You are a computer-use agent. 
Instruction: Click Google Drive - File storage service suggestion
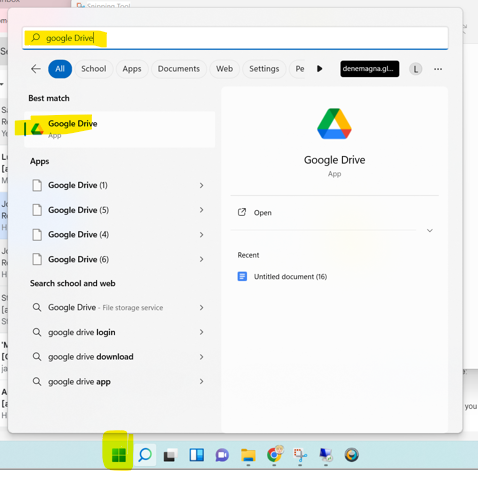[x=119, y=307]
